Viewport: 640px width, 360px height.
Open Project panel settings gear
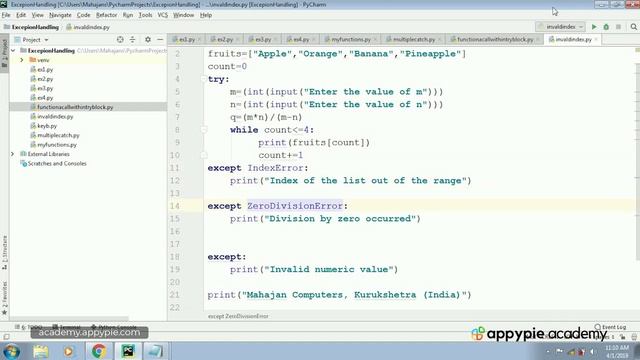click(148, 40)
